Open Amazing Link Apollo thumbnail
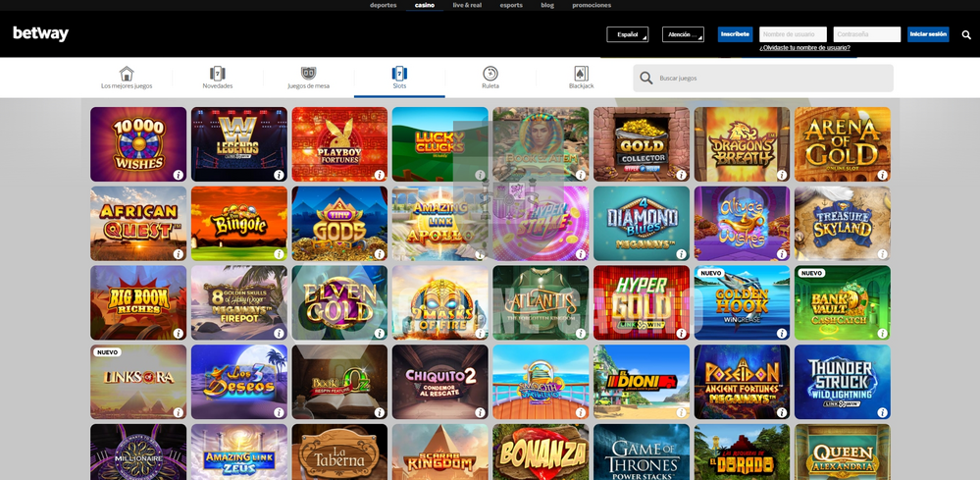 point(440,224)
